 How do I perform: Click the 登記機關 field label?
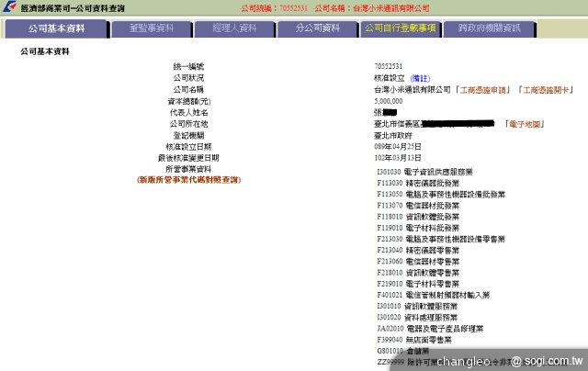pos(188,135)
